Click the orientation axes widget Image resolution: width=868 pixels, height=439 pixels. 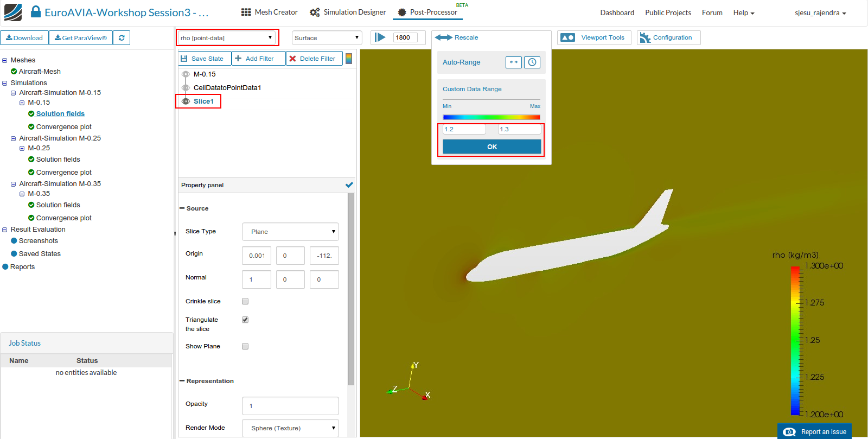tap(409, 381)
